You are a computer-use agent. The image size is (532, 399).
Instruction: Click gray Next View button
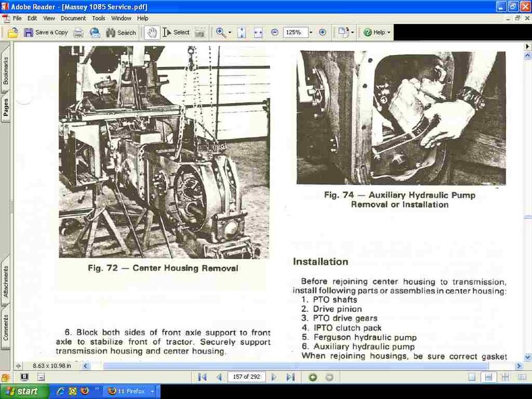(x=329, y=377)
